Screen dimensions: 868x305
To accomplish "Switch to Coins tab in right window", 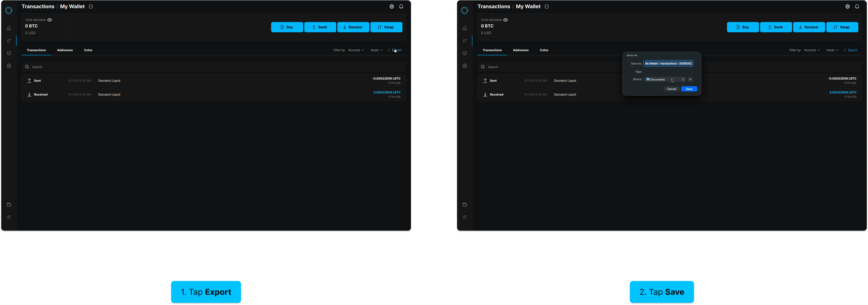I will (544, 50).
